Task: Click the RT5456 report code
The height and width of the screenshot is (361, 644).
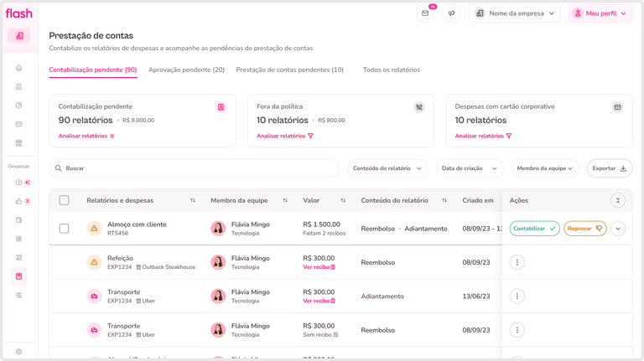Action: tap(118, 233)
